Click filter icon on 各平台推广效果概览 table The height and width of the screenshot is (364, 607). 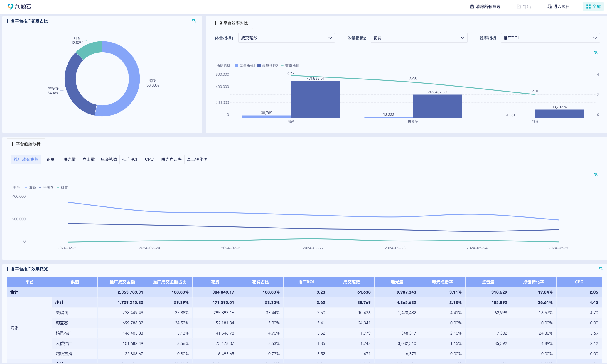click(601, 269)
